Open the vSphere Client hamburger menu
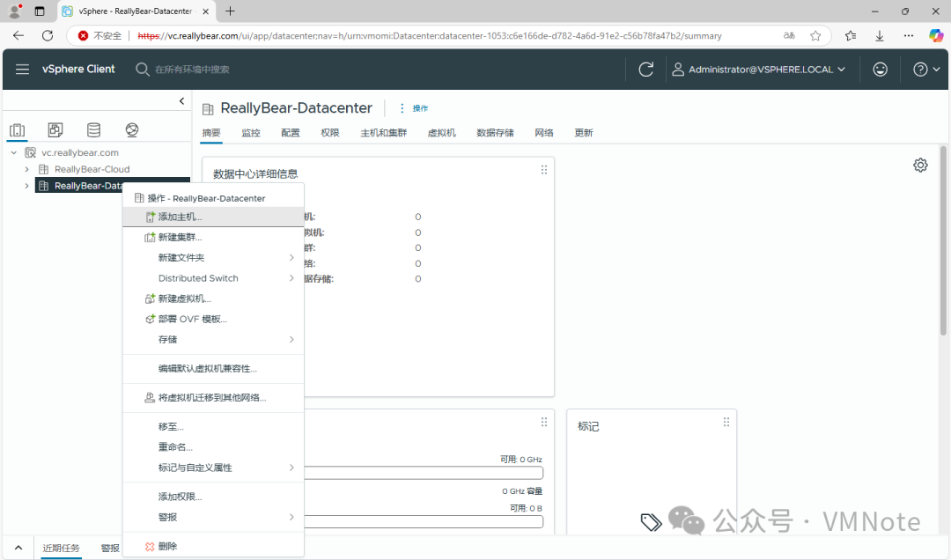Viewport: 951px width, 560px height. [22, 70]
